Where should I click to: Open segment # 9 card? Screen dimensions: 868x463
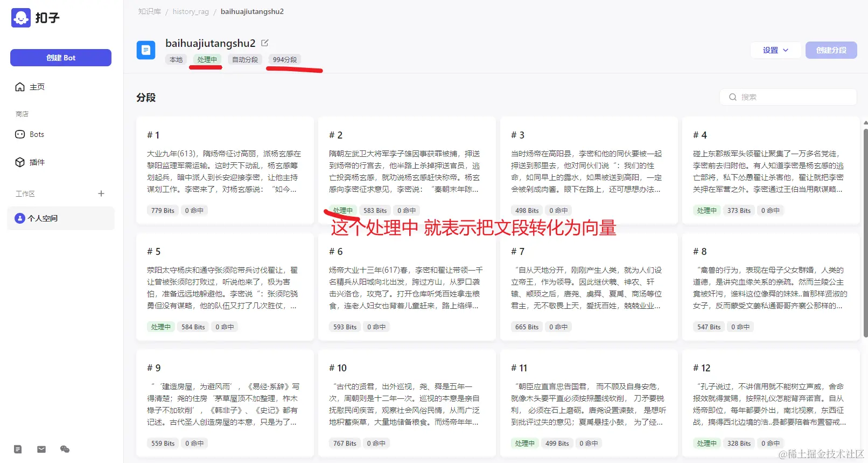point(225,403)
